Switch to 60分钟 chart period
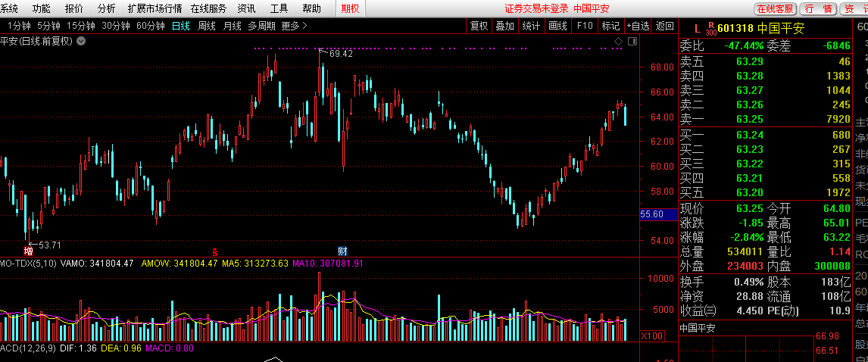 point(151,26)
